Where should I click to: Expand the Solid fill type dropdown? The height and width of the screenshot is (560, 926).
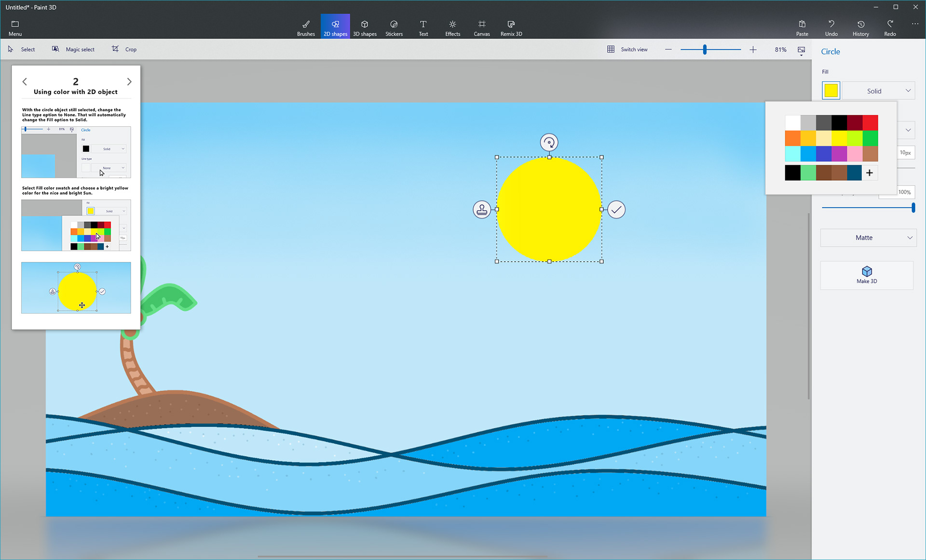(x=879, y=91)
